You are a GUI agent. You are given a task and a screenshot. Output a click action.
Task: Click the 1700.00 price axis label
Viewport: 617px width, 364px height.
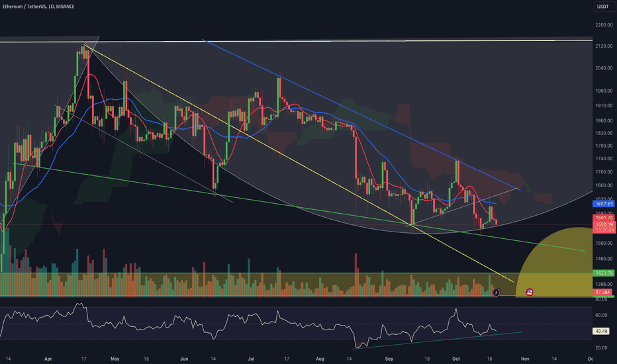click(604, 172)
